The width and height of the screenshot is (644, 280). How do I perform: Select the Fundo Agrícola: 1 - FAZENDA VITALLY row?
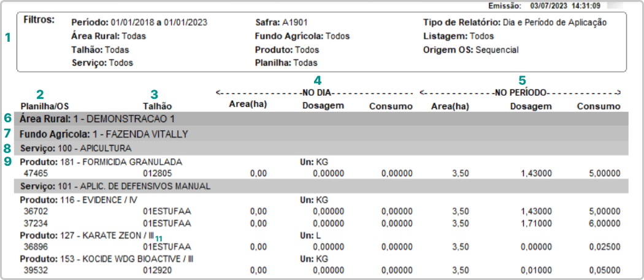pos(104,133)
